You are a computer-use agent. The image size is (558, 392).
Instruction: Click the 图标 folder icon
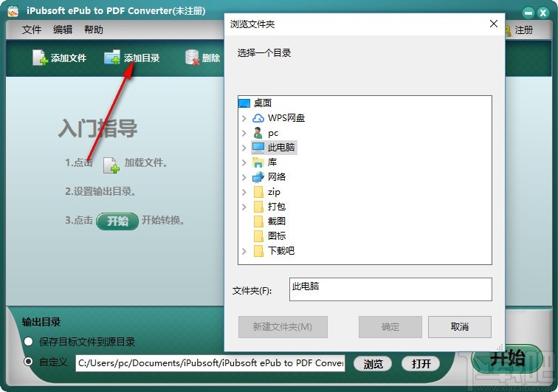(x=258, y=236)
